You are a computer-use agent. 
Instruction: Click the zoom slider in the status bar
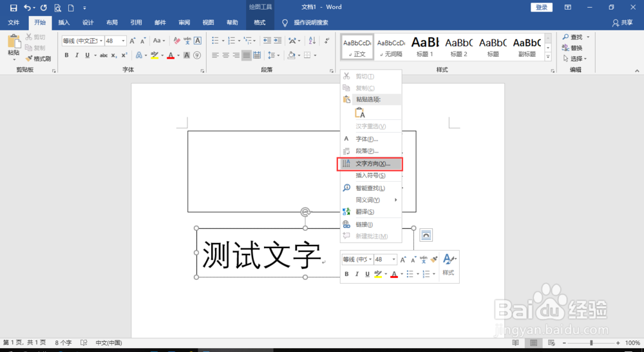591,342
